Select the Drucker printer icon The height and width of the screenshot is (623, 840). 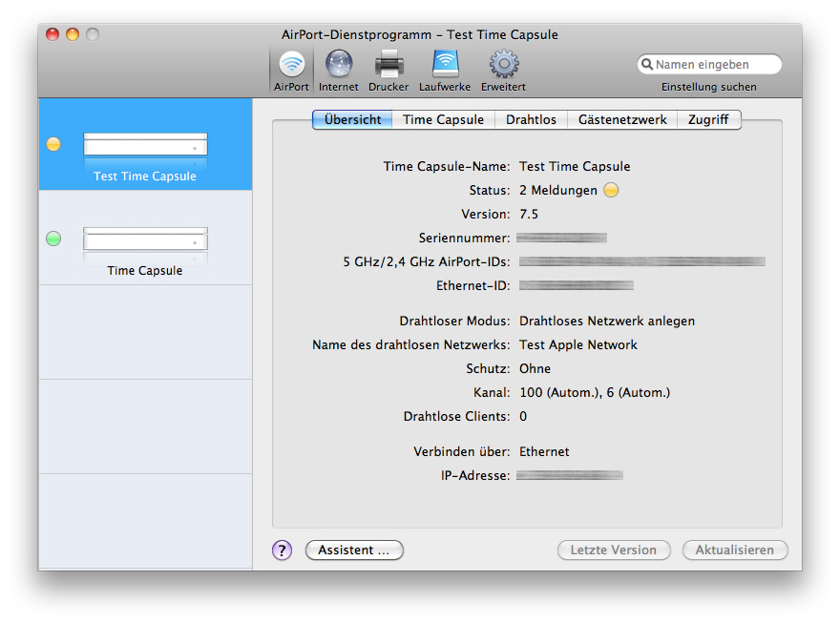point(388,64)
